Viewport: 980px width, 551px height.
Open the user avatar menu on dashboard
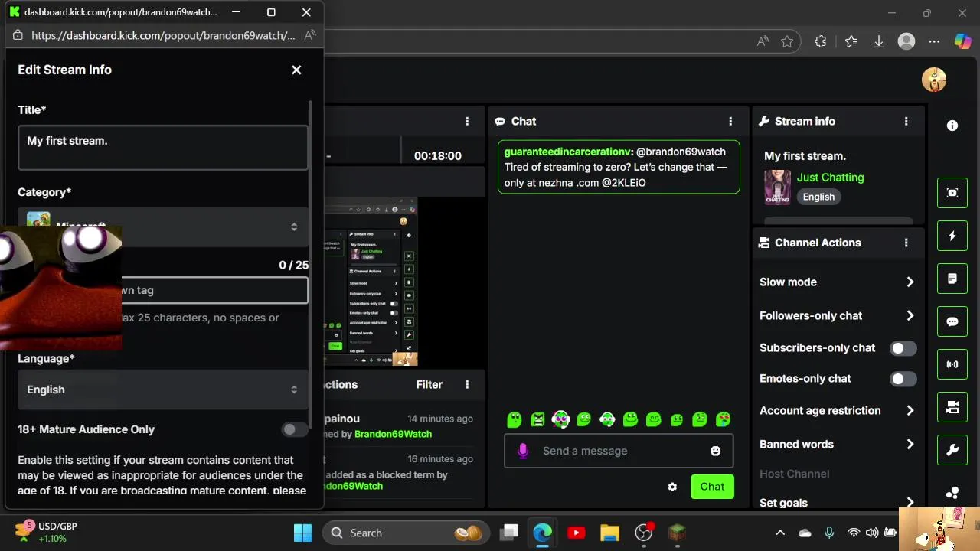934,80
